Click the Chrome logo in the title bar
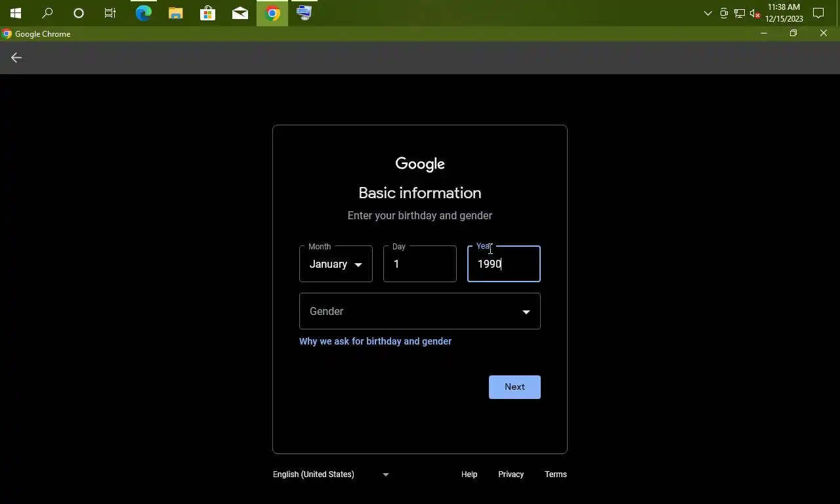This screenshot has width=840, height=504. coord(7,34)
